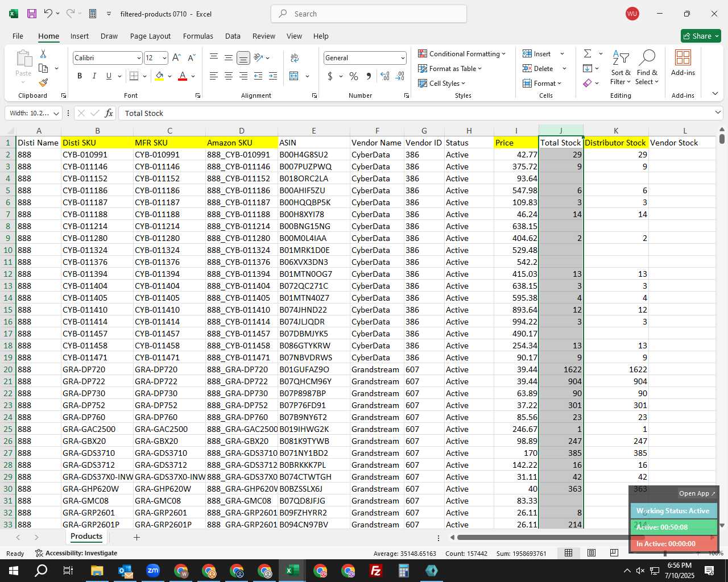Image resolution: width=728 pixels, height=582 pixels.
Task: Click the Undo arrow icon
Action: tap(48, 14)
